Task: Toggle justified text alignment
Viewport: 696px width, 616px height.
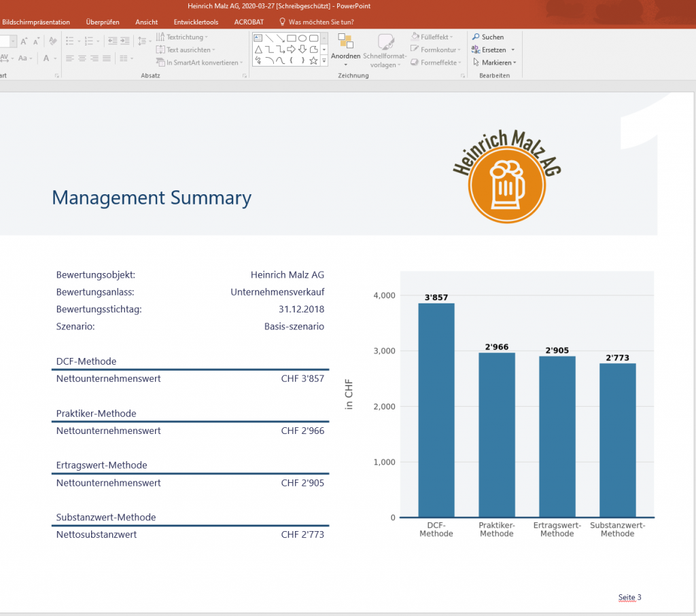Action: coord(107,58)
